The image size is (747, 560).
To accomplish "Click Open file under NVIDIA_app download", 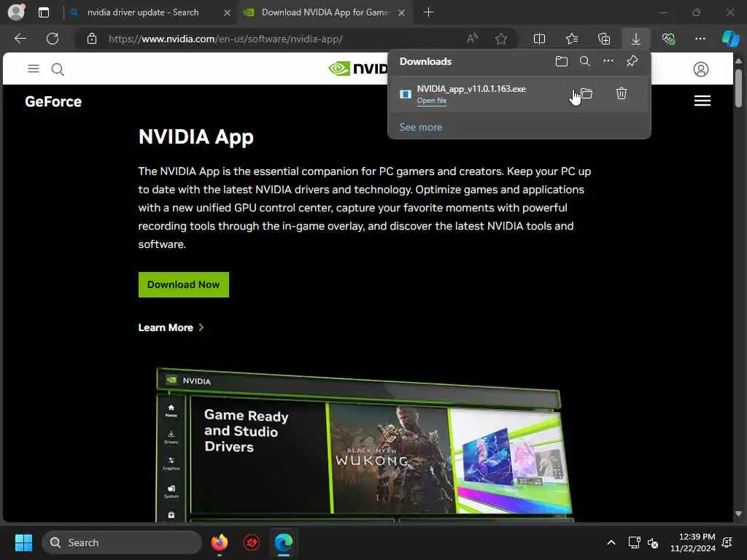I will [432, 101].
